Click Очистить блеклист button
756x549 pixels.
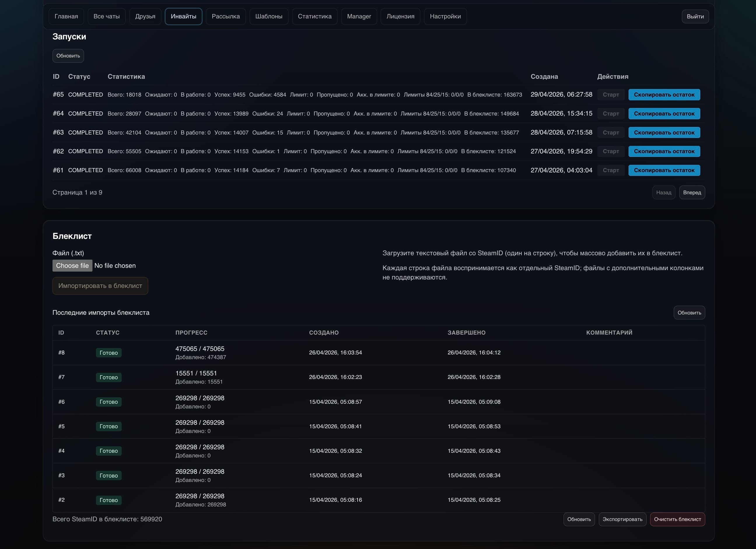pyautogui.click(x=677, y=519)
